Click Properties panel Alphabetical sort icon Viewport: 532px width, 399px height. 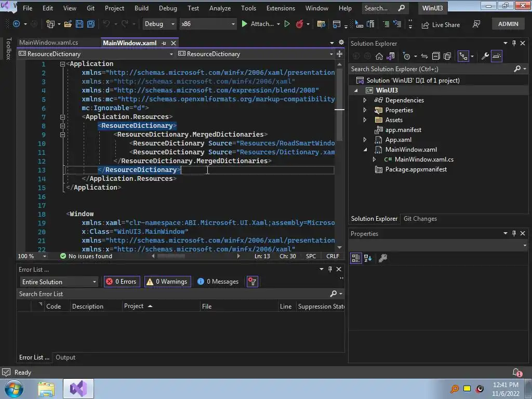(x=368, y=258)
